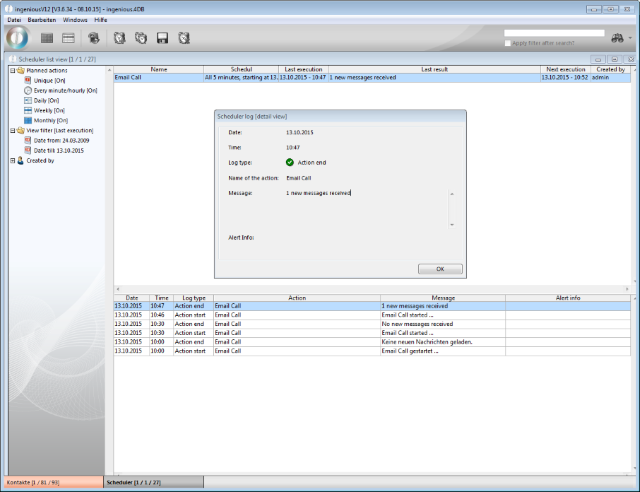Expand the Created by tree node

tap(11, 160)
